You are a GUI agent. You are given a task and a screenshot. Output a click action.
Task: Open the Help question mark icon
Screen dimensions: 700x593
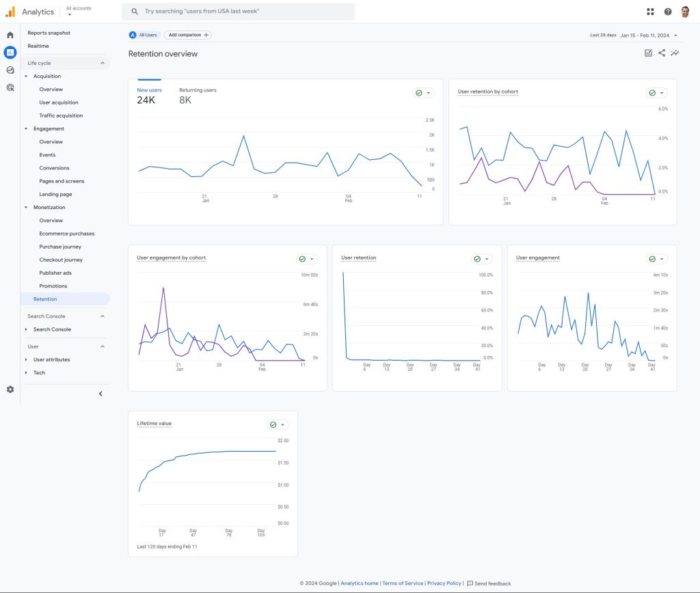coord(668,12)
